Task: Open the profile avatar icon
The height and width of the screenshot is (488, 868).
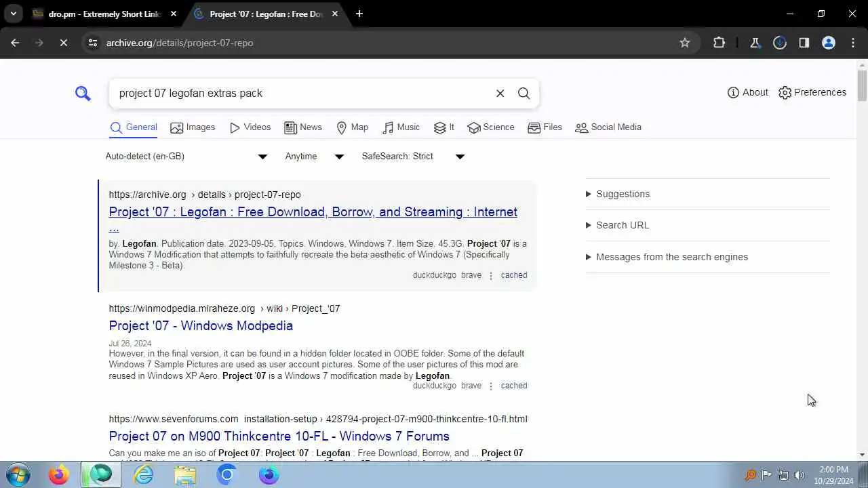Action: click(x=828, y=43)
